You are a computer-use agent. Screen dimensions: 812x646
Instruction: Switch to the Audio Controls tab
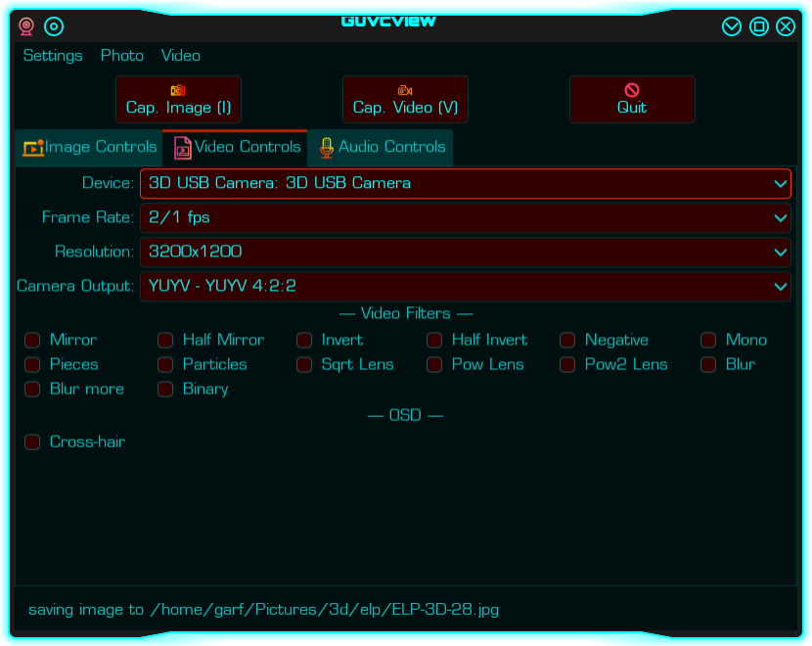381,148
